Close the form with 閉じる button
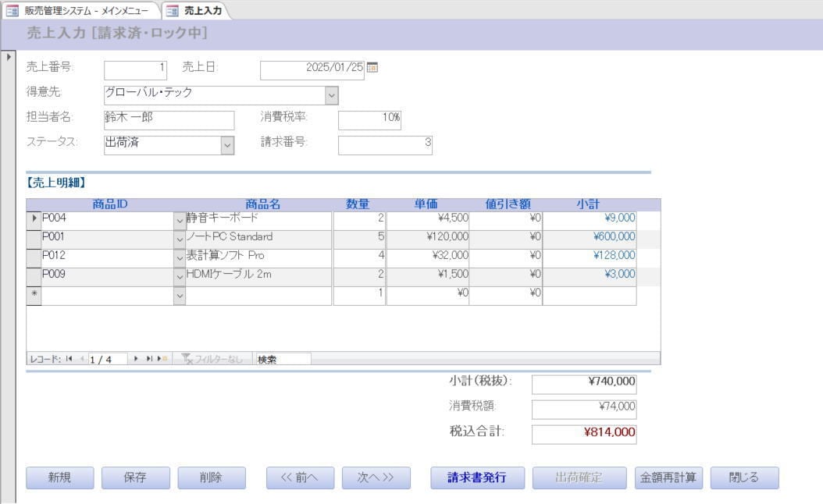This screenshot has height=504, width=823. (x=745, y=477)
